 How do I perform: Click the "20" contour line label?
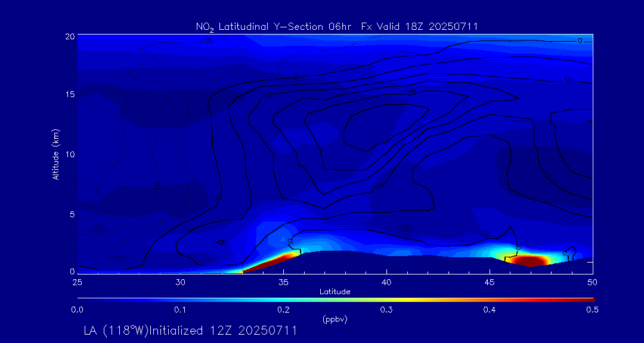click(411, 93)
